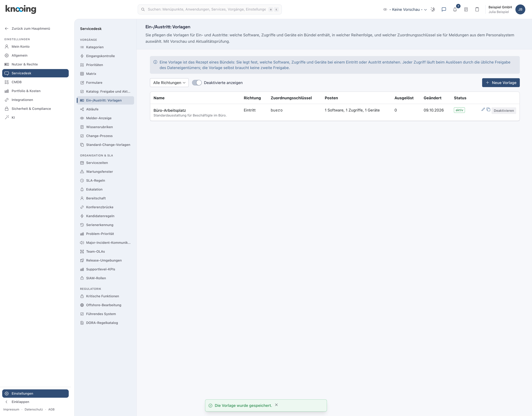Screen dimensions: 532x416
Task: Select Integrationen in the settings menu
Action: (x=36, y=100)
